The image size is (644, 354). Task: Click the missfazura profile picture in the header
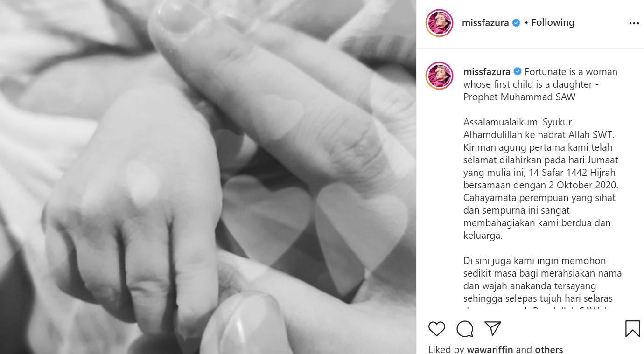[440, 23]
